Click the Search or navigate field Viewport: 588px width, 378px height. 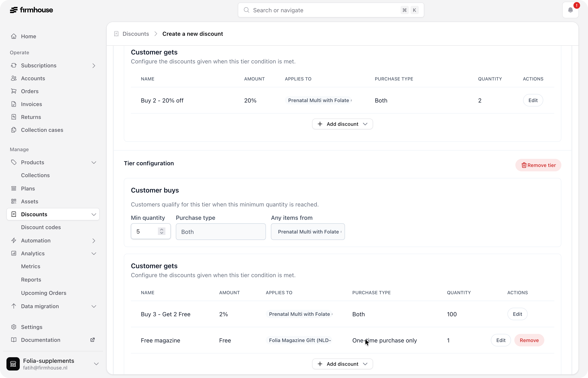click(x=331, y=10)
